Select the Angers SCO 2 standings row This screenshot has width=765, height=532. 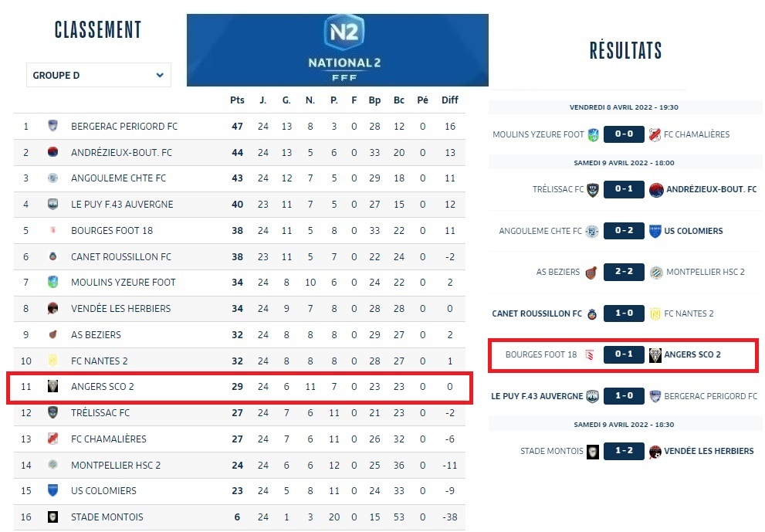coord(239,387)
